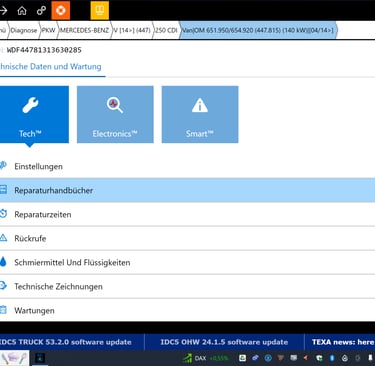
Task: Go to the Home screen icon
Action: coord(22,11)
